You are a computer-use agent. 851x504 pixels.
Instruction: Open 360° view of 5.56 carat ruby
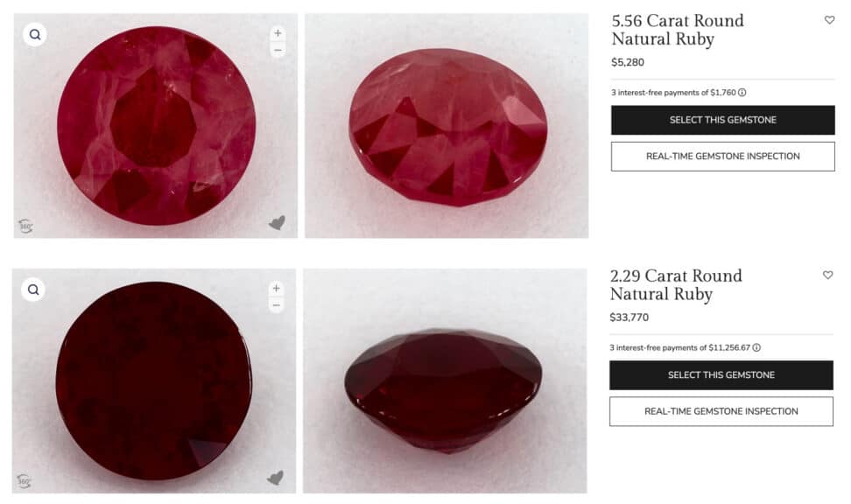click(x=25, y=226)
